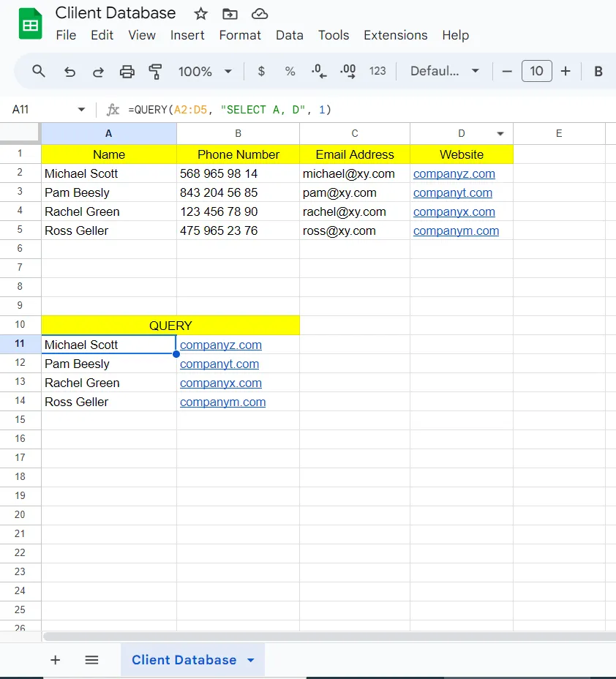Open the Default font dropdown
Viewport: 616px width, 679px height.
[x=445, y=71]
